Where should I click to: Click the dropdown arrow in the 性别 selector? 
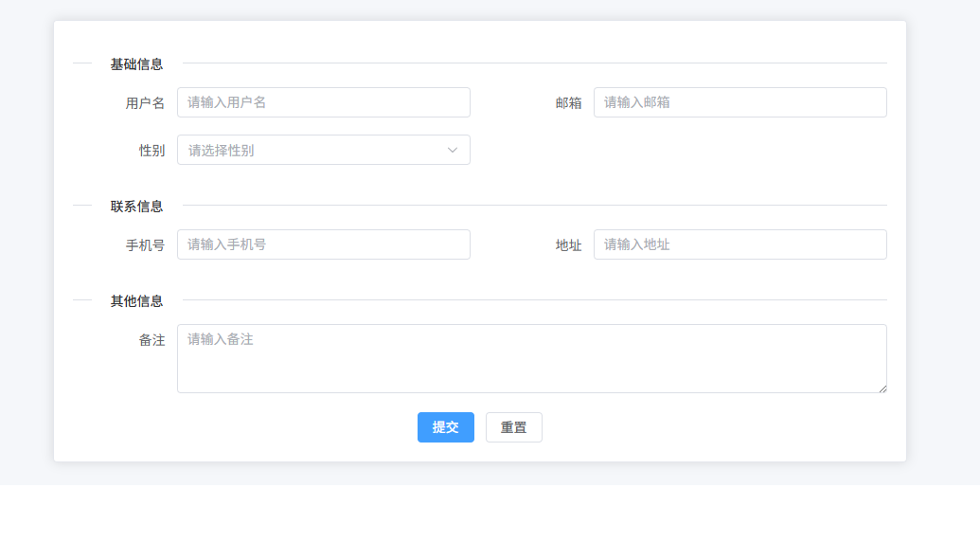pos(453,150)
